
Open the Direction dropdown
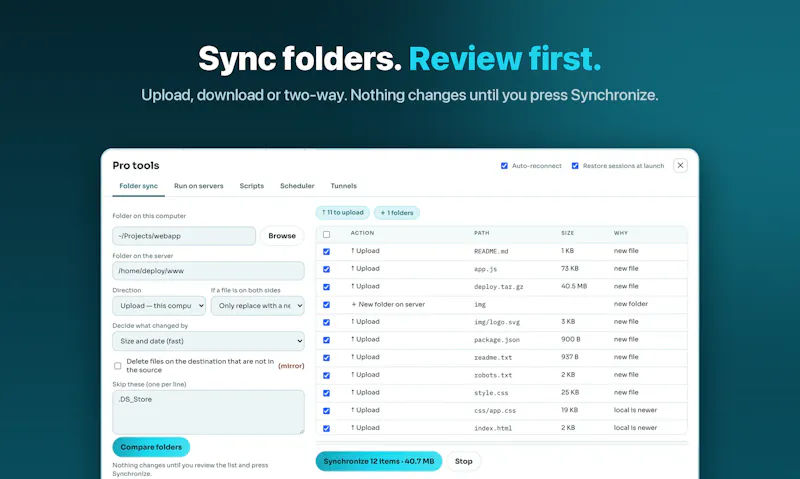pos(159,306)
